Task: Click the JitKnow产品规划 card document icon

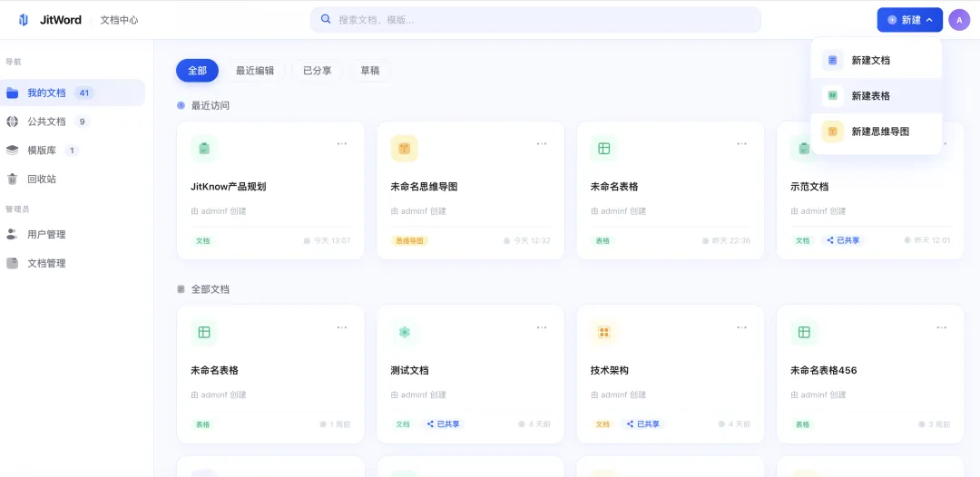Action: click(204, 149)
